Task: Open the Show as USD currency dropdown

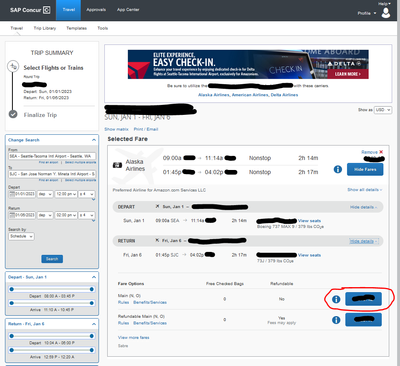Action: [383, 110]
